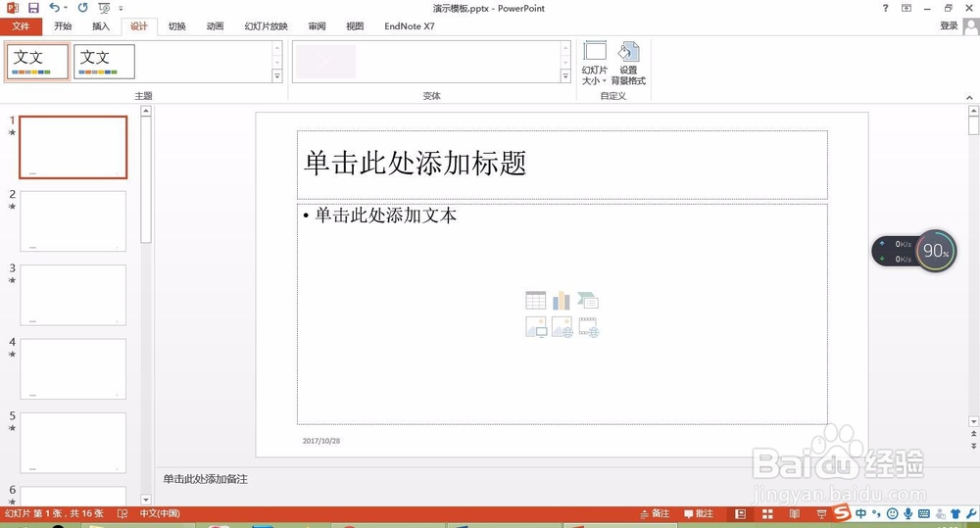Open the EndNote X7 tab
This screenshot has width=980, height=528.
coord(410,26)
